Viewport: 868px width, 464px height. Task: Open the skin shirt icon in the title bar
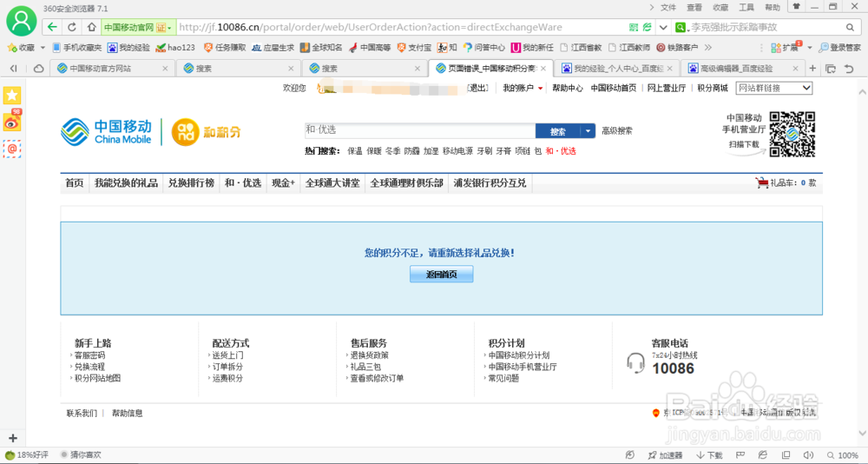(x=797, y=7)
